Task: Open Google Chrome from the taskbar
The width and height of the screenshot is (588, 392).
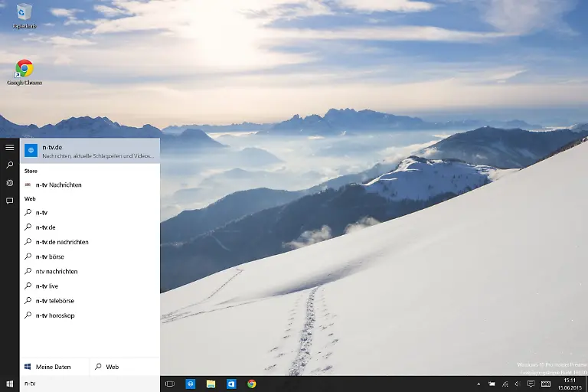Action: point(251,384)
